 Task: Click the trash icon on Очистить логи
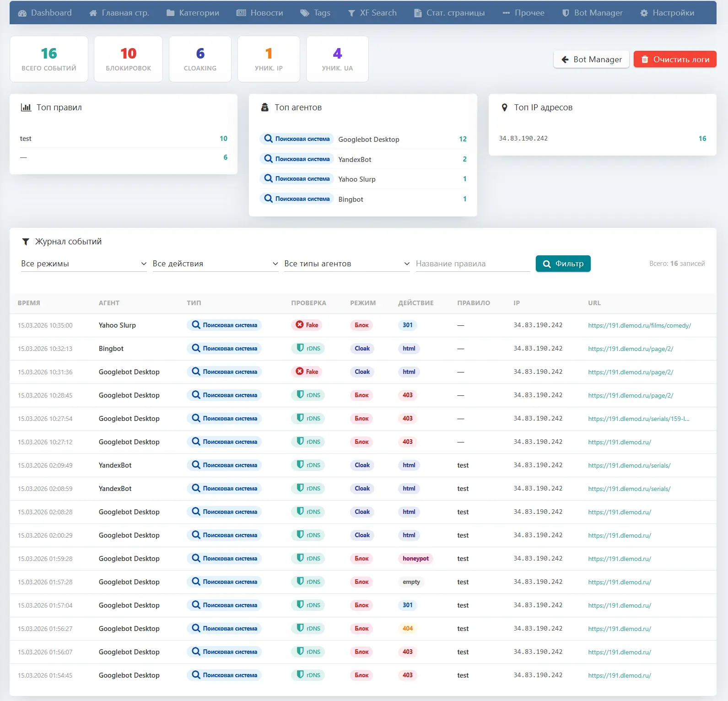pyautogui.click(x=645, y=59)
